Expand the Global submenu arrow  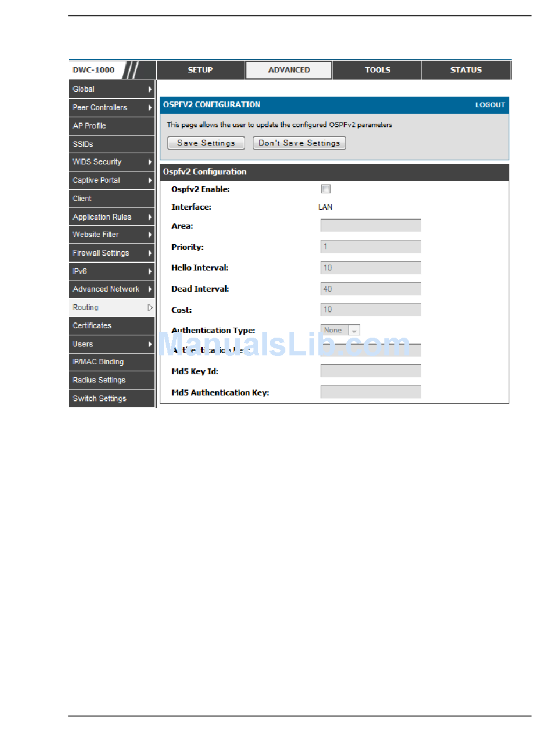pos(150,90)
